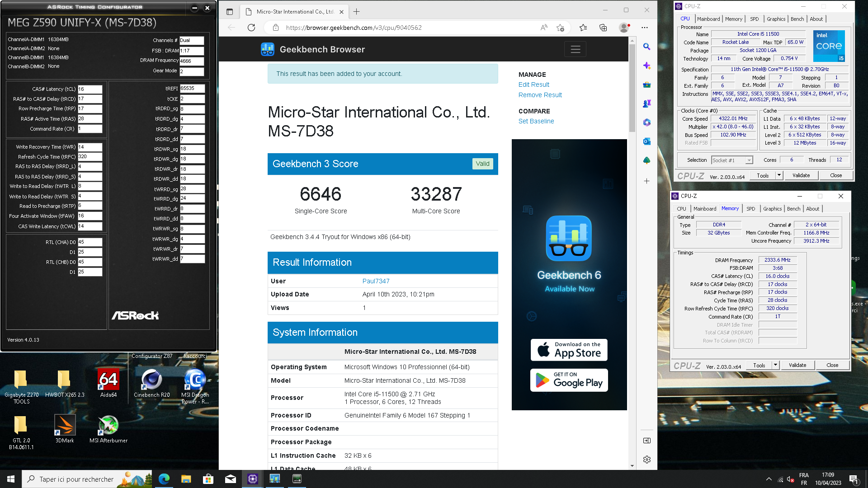Open About tab in lower CPU-Z window

point(812,209)
